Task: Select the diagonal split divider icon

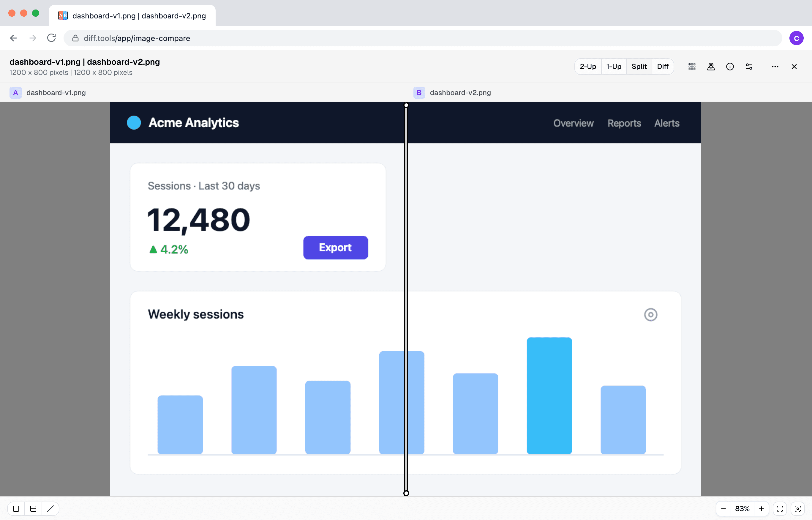Action: tap(50, 508)
